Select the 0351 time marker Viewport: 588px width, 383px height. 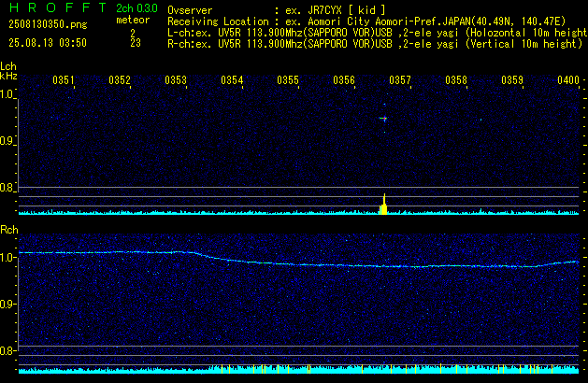pos(64,80)
